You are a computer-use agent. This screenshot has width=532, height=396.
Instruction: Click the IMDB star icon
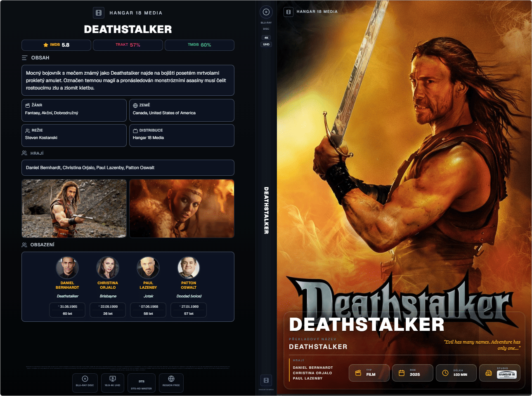(46, 45)
